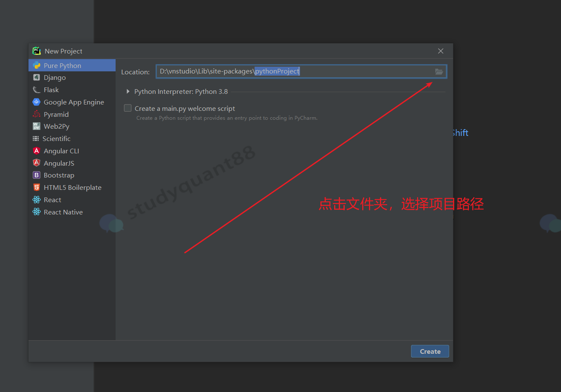Pick the Pyramid project icon
The image size is (561, 392).
(37, 114)
